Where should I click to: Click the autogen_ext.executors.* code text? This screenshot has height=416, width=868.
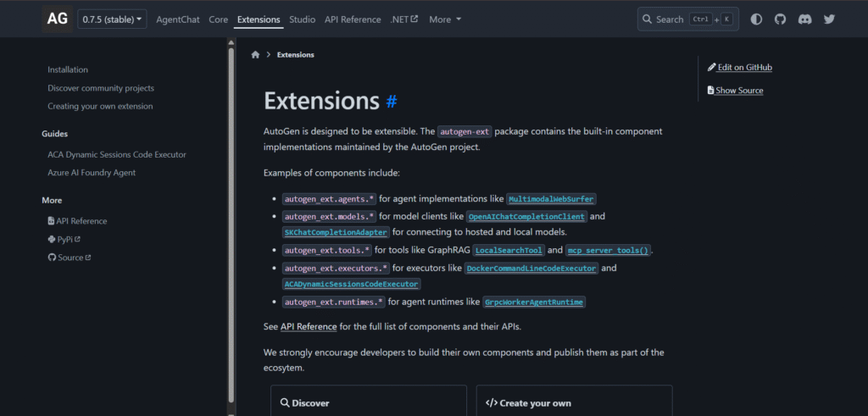pos(336,269)
